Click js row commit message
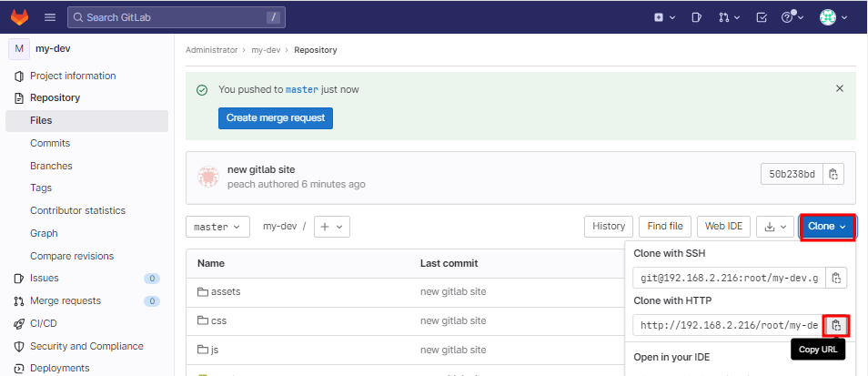Viewport: 868px width, 376px height. click(453, 350)
